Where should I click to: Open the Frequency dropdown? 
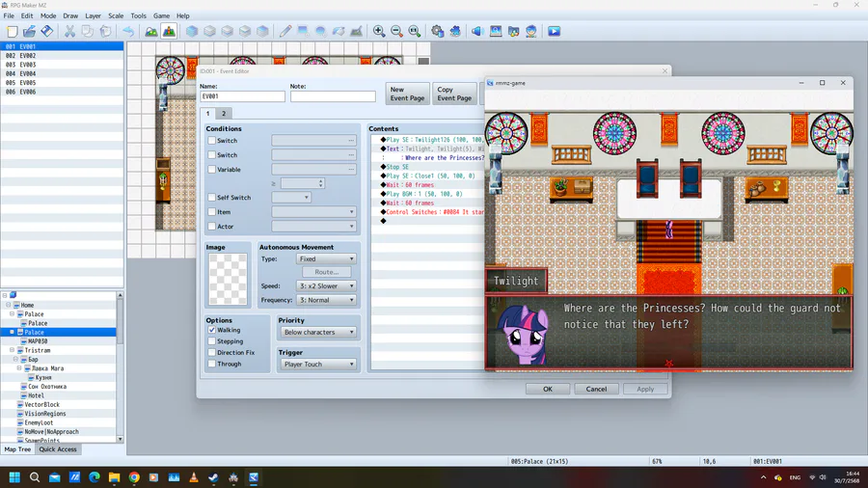[326, 300]
